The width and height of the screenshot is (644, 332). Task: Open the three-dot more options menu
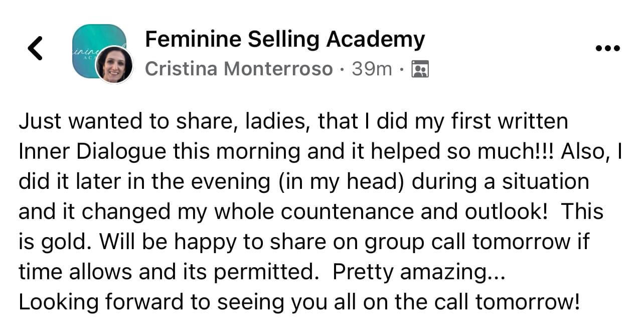(608, 48)
